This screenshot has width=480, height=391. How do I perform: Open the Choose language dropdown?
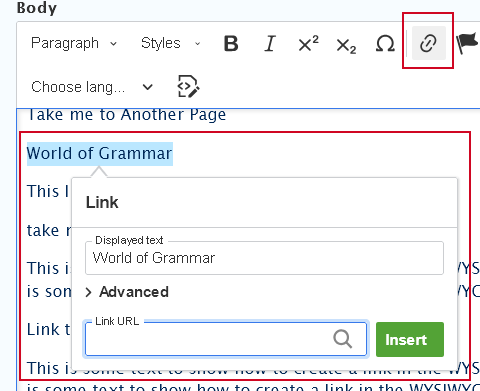92,87
